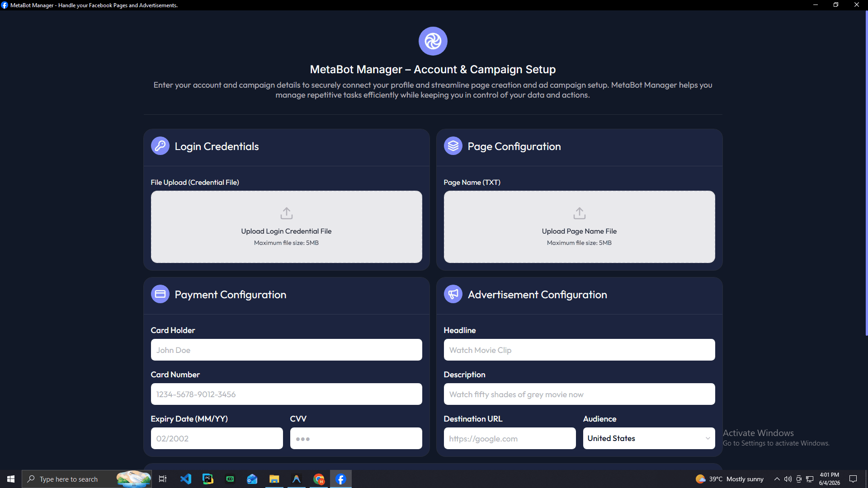Click the upload arrow icon for page name file
The image size is (868, 488).
[x=580, y=213]
